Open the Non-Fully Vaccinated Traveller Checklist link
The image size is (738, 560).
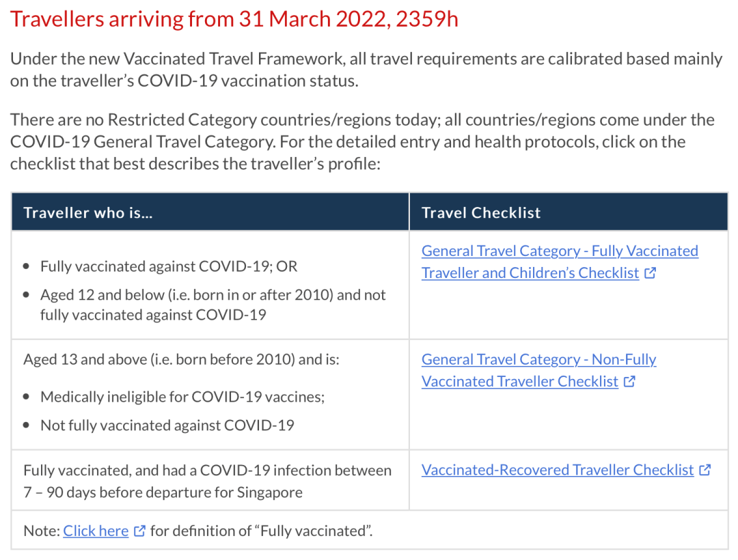pos(538,360)
